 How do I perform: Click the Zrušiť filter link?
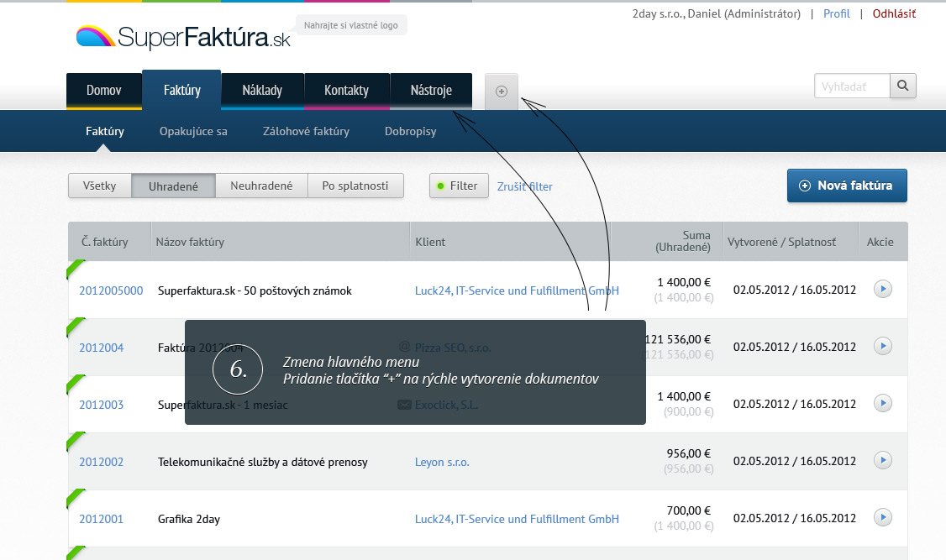[524, 187]
